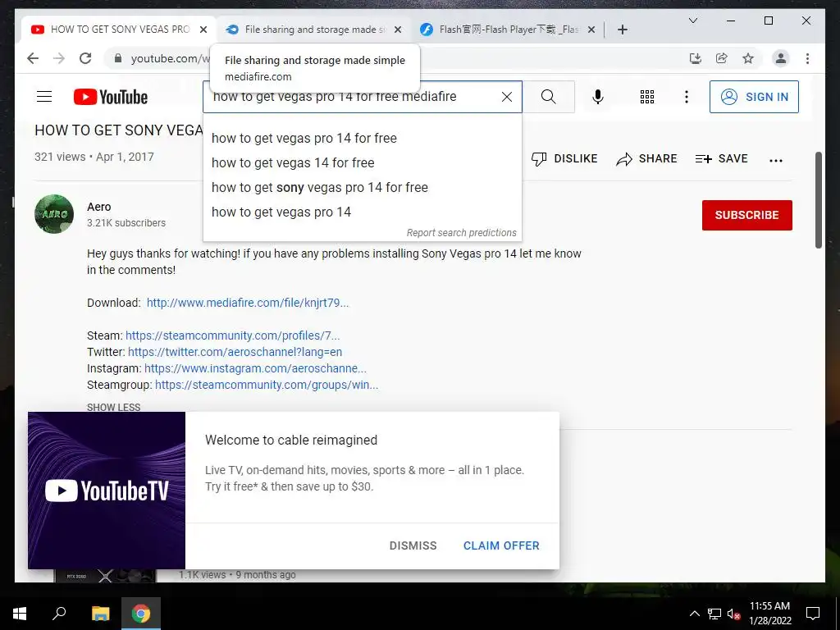840x630 pixels.
Task: Open the Chrome three-dot menu
Action: (807, 58)
